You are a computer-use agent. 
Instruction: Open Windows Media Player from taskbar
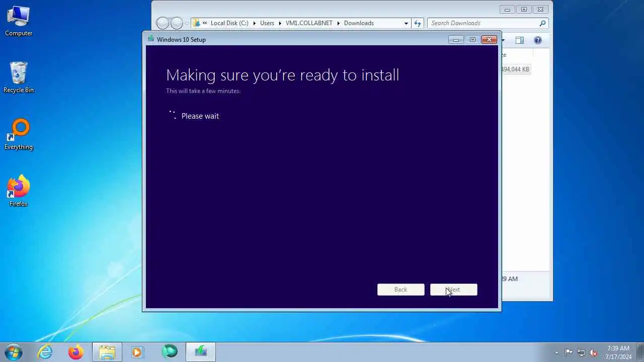click(137, 352)
